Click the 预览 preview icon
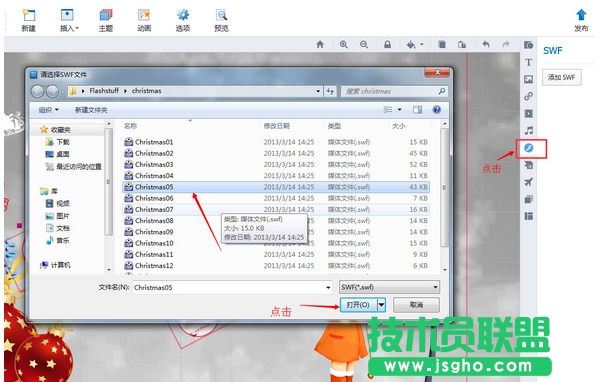The height and width of the screenshot is (382, 595). (x=221, y=20)
